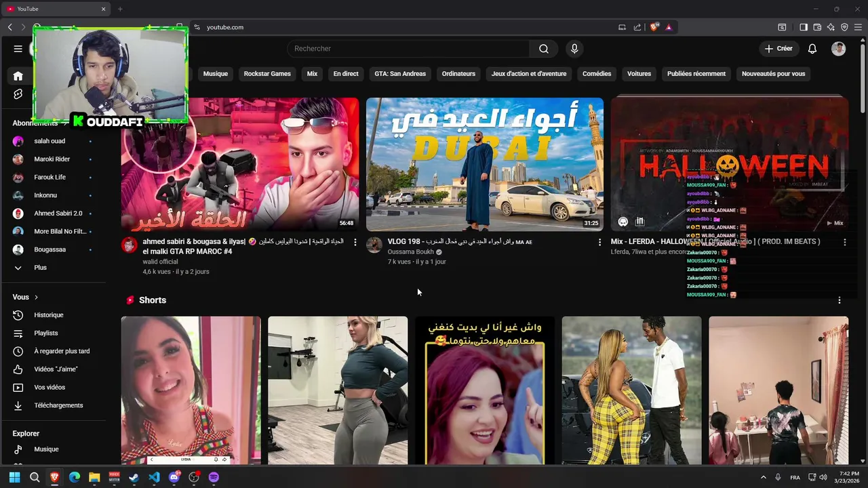Screen dimensions: 868x488
Task: Open the Shorts icon in the sidebar
Action: 18,94
